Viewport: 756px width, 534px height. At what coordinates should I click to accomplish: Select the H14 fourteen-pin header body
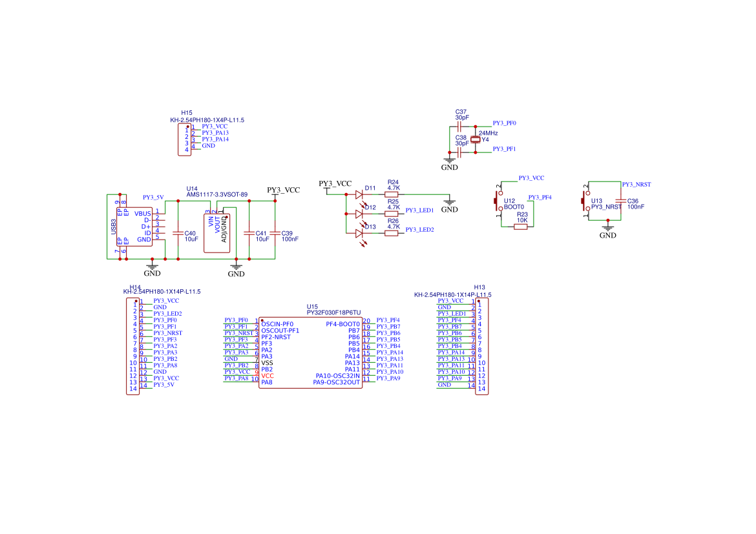coord(132,346)
